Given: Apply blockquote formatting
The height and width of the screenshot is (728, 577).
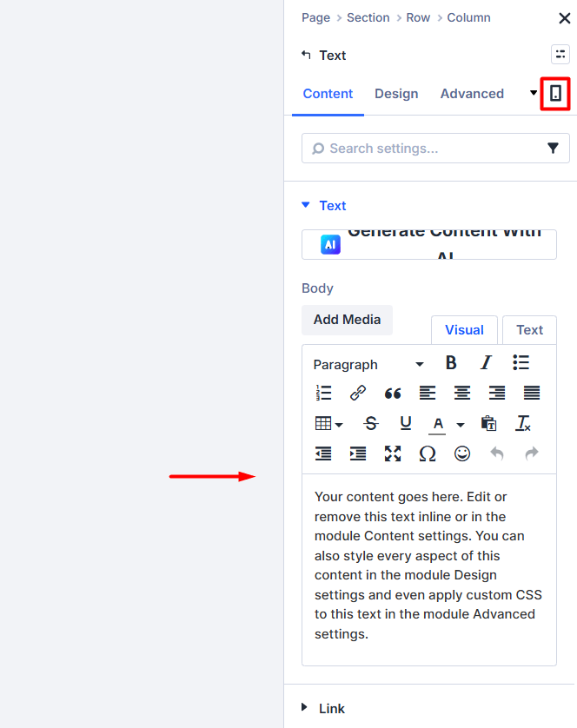Looking at the screenshot, I should click(x=393, y=394).
